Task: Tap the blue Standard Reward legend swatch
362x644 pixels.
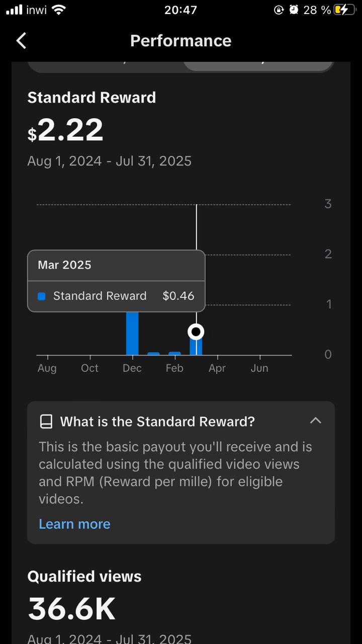Action: click(x=42, y=296)
